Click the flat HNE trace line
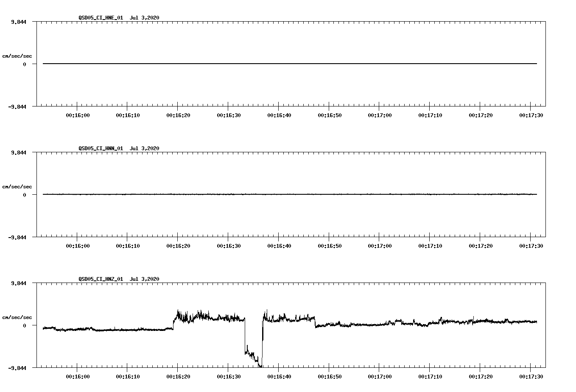The image size is (576, 392). click(290, 64)
